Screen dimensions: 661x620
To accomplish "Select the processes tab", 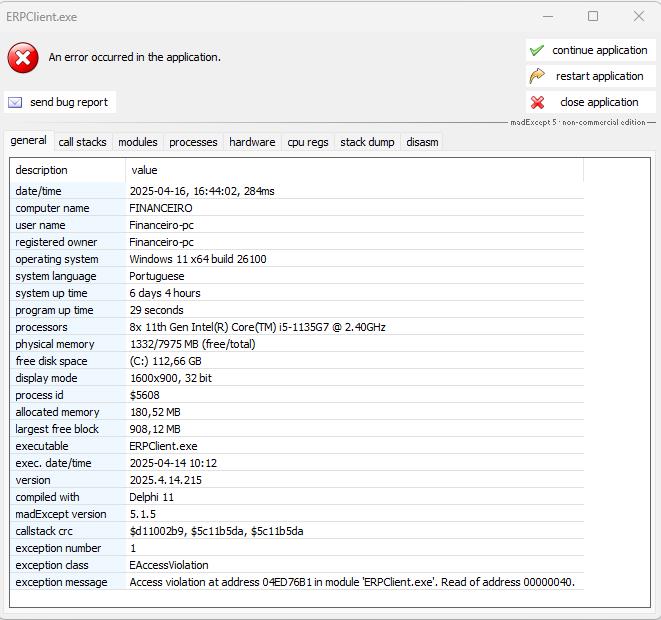I will tap(193, 142).
